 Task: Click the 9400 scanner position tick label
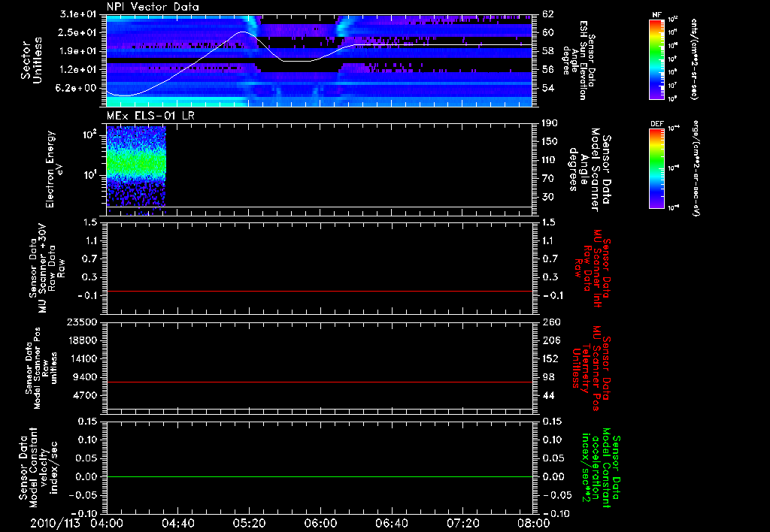85,377
